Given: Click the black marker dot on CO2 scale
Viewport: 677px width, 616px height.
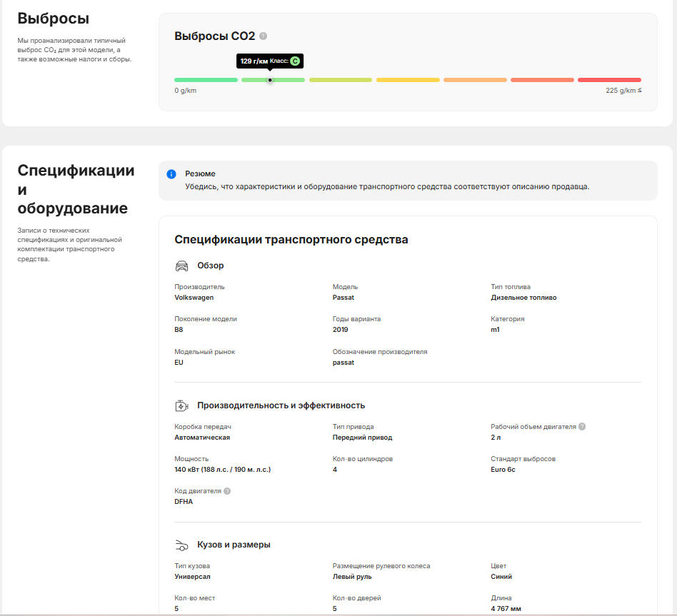Looking at the screenshot, I should 270,80.
